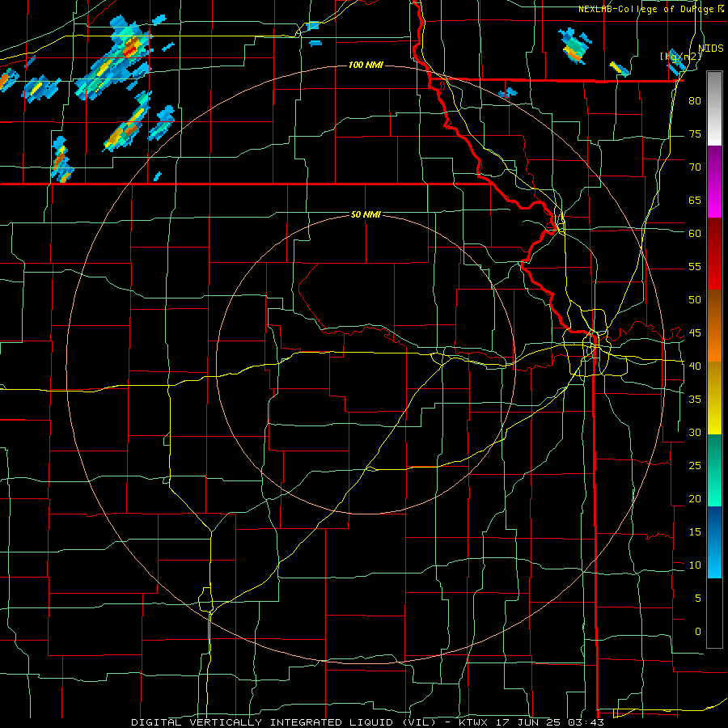
Task: Click the "DIGITAL VERTICALLY INTEGRATED LIQUID (VIL)" title text
Action: (x=284, y=722)
